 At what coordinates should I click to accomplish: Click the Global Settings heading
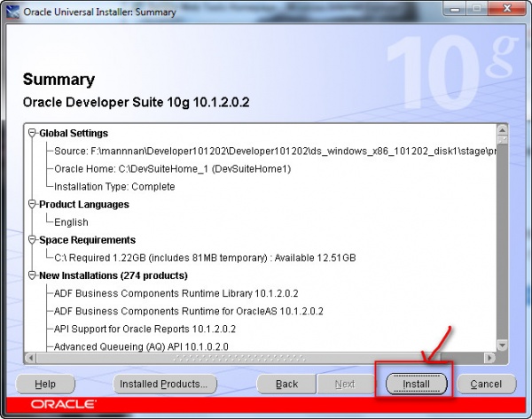(74, 133)
